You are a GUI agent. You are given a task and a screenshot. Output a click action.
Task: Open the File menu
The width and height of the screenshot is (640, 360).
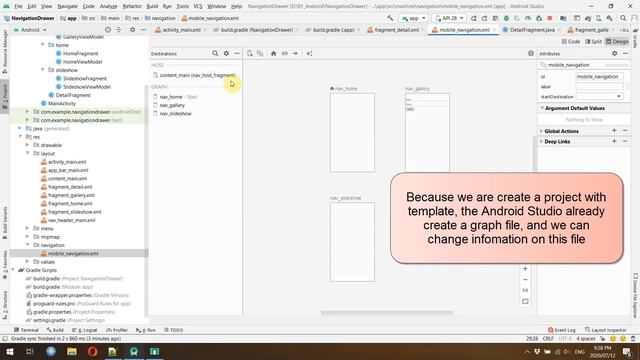pyautogui.click(x=18, y=6)
